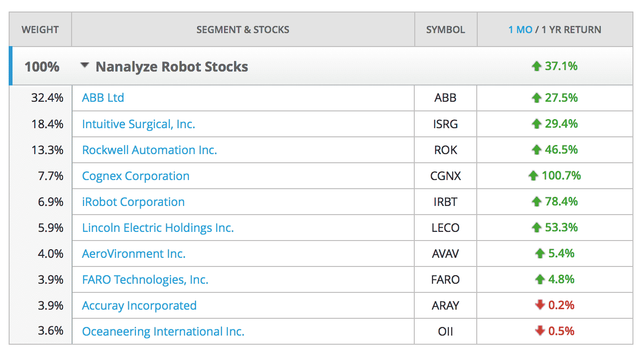The width and height of the screenshot is (644, 362).
Task: Click the green arrow on Rockwell Automation row
Action: click(x=536, y=150)
